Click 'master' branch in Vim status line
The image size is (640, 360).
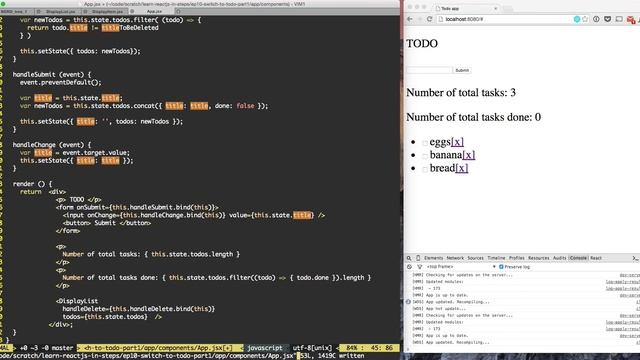[x=62, y=348]
